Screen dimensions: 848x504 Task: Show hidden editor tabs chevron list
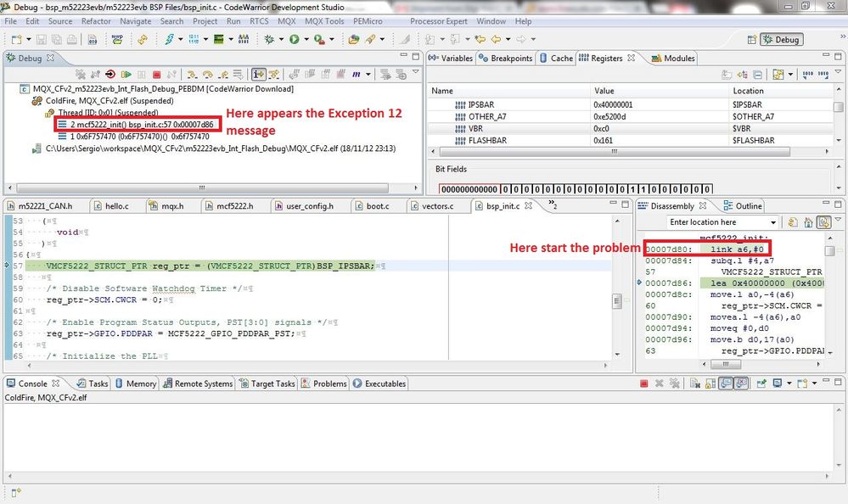(x=552, y=205)
